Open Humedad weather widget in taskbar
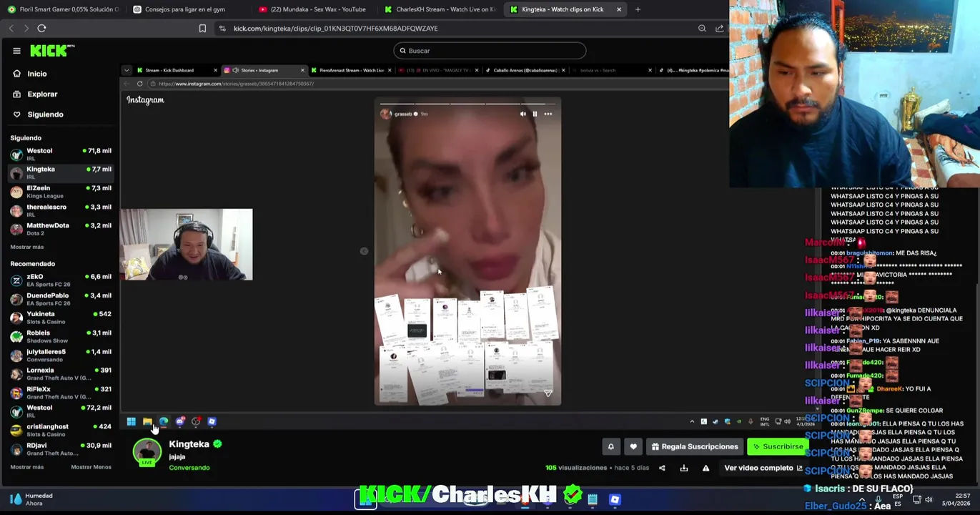 32,499
